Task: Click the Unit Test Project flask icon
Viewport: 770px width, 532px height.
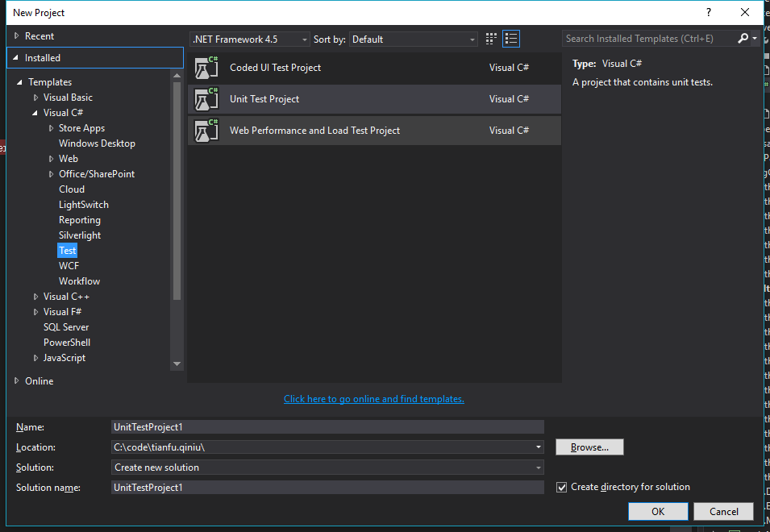Action: tap(206, 99)
